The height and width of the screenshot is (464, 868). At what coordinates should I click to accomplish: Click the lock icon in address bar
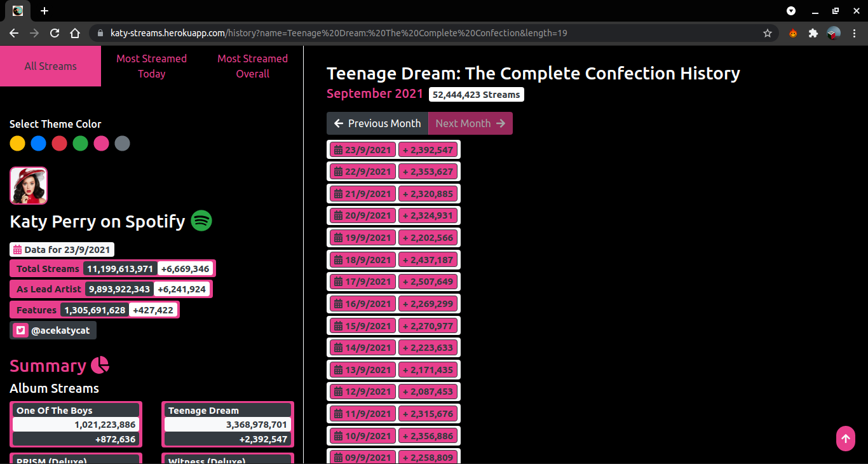click(100, 33)
